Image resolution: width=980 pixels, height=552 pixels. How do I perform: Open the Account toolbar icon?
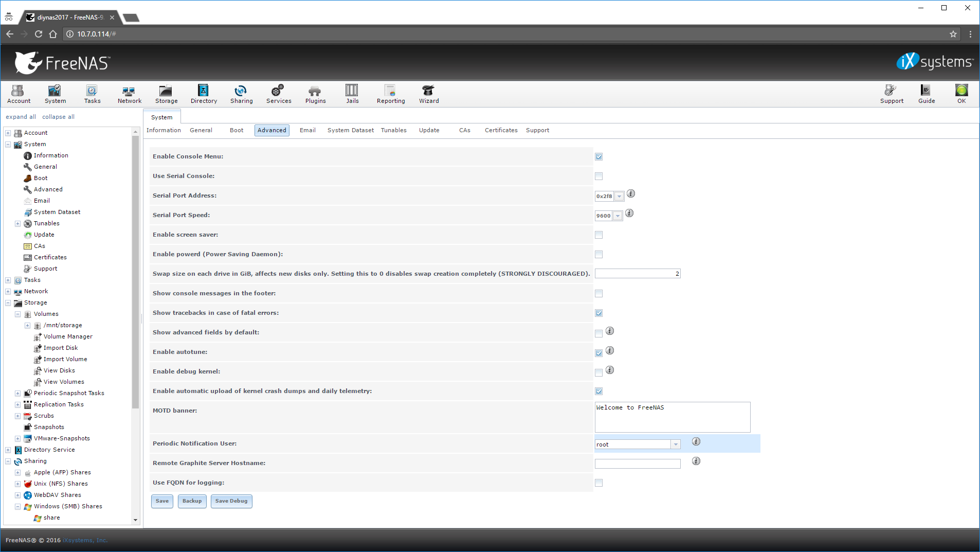[19, 94]
